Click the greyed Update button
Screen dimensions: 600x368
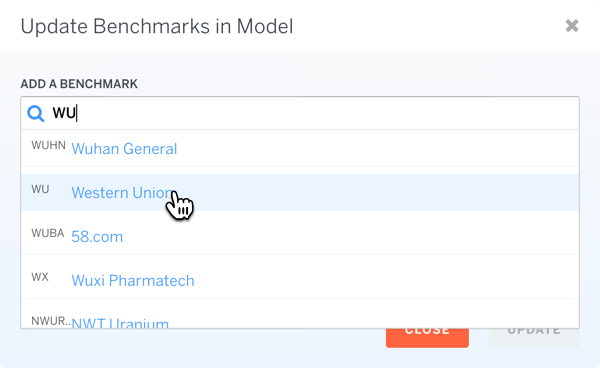(x=534, y=338)
